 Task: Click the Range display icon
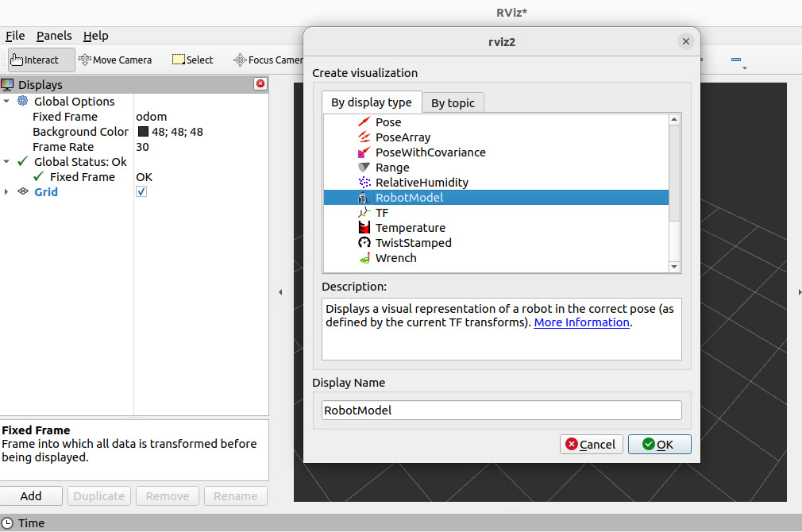364,168
